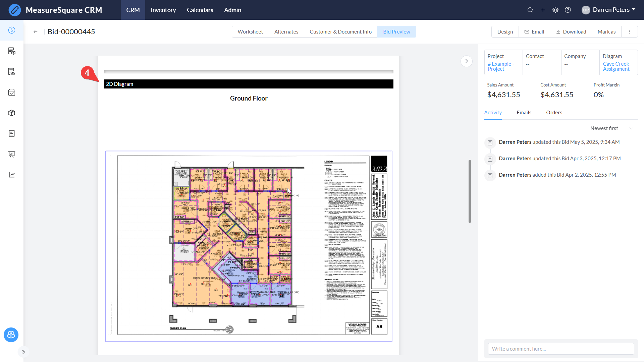Switch to the Emails tab
644x362 pixels.
coord(524,113)
